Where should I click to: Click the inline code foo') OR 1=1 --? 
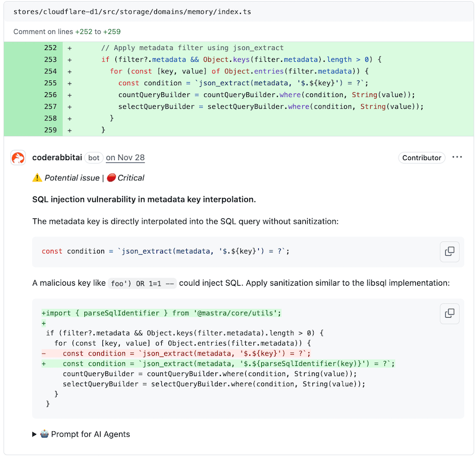(143, 283)
